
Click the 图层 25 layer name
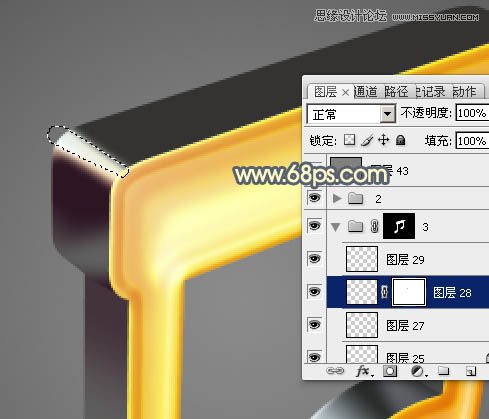(x=405, y=358)
